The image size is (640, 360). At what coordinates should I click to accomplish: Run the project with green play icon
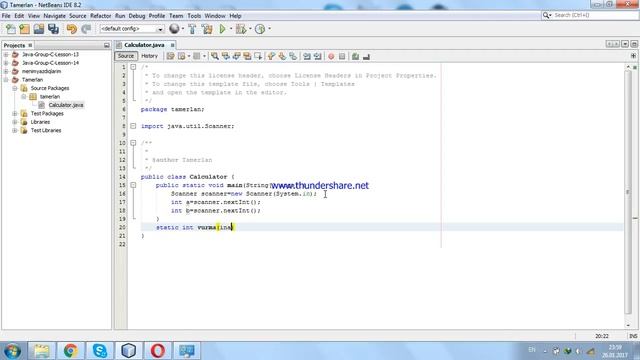(x=222, y=29)
